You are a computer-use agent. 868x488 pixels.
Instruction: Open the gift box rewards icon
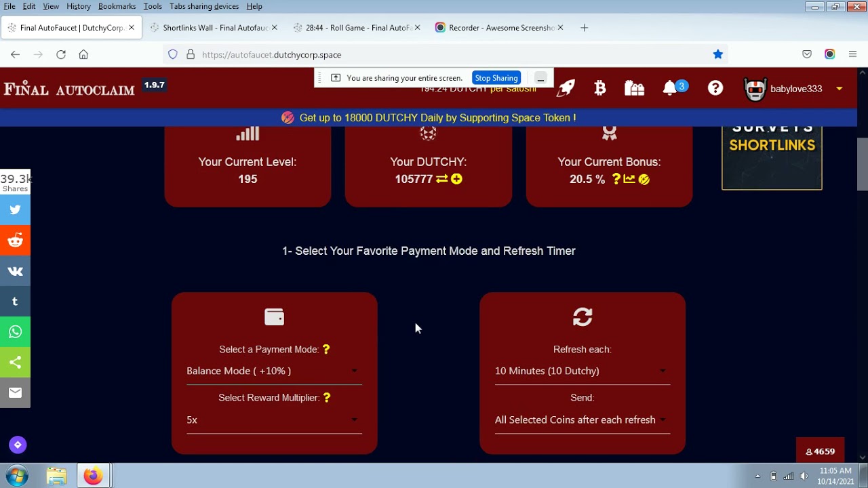pos(634,87)
